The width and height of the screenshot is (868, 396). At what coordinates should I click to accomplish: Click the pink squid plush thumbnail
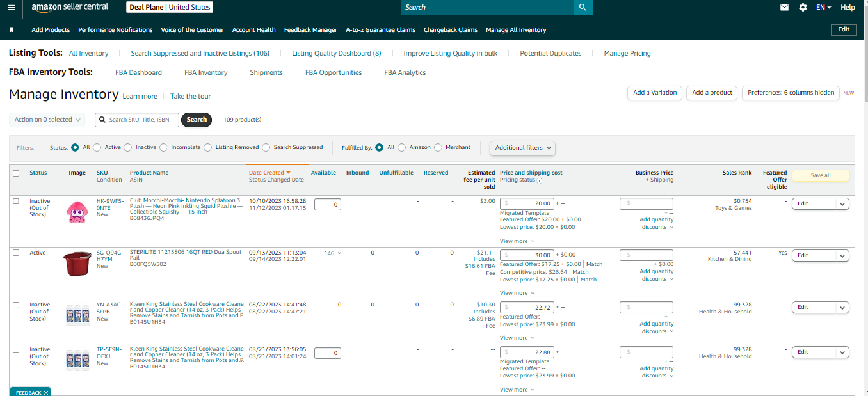click(77, 212)
